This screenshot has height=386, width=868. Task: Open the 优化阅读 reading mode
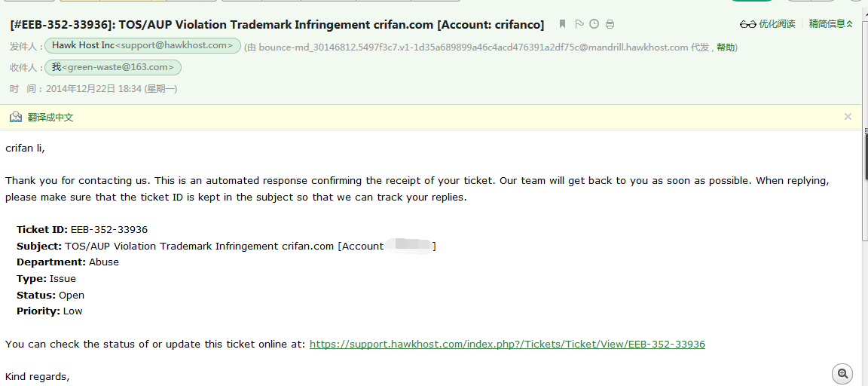pos(777,24)
